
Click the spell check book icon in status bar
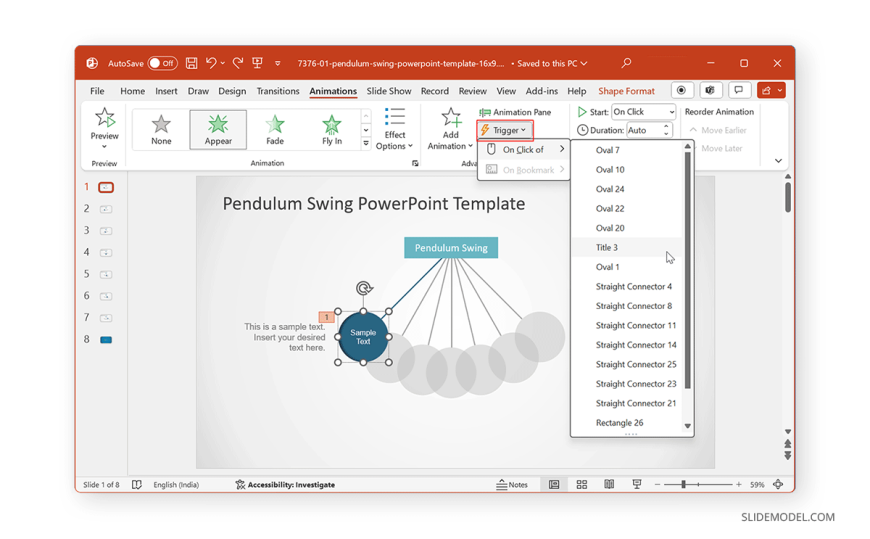coord(137,485)
